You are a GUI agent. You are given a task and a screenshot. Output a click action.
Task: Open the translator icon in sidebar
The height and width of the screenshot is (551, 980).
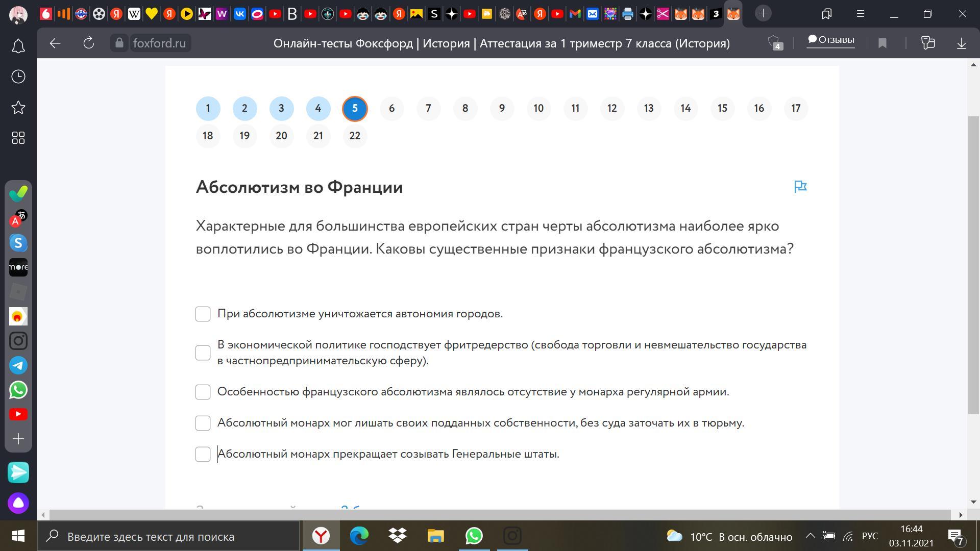tap(18, 218)
